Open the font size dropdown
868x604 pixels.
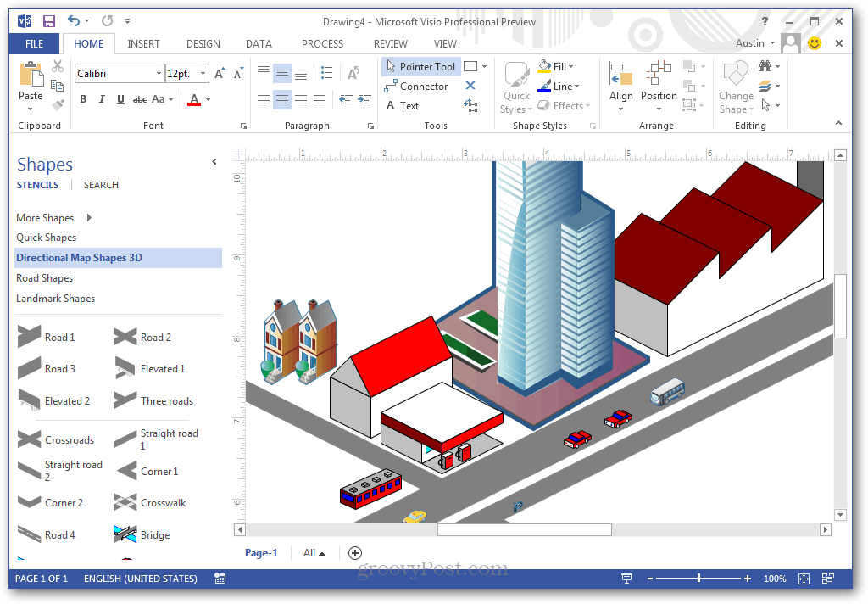pos(202,73)
